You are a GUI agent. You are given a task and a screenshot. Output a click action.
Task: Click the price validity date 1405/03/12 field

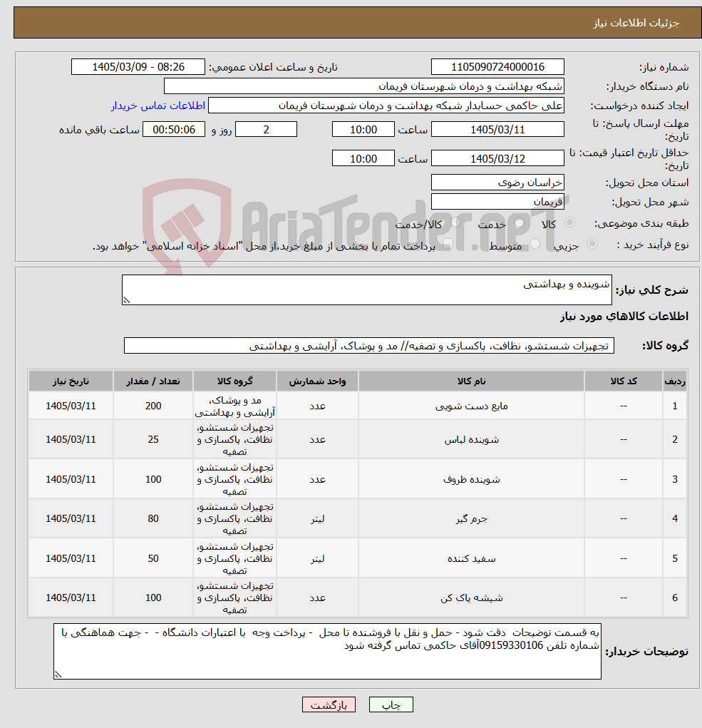pos(497,159)
